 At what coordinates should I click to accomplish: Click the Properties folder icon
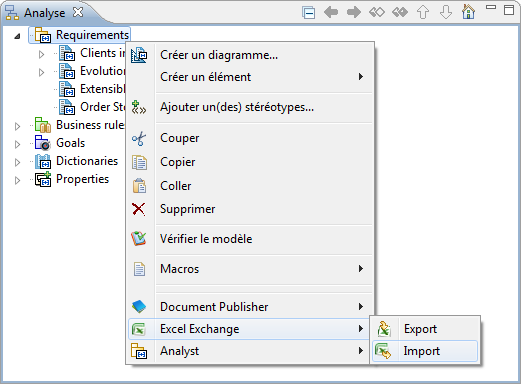click(43, 179)
